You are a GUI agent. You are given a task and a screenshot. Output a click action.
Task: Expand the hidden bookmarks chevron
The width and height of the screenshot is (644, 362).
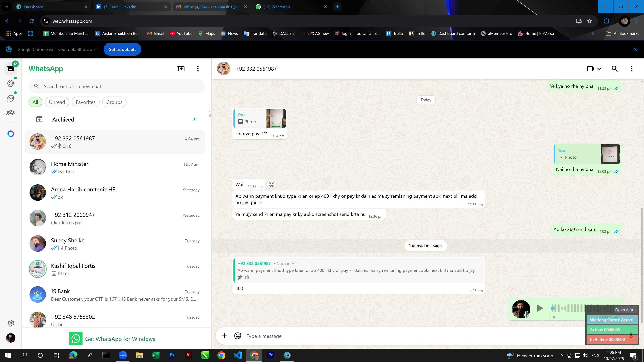592,34
